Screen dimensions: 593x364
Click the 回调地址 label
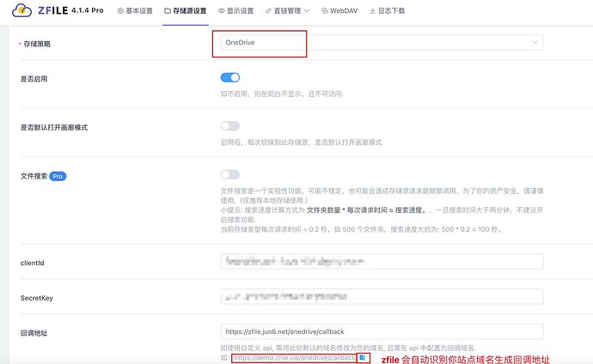[34, 333]
